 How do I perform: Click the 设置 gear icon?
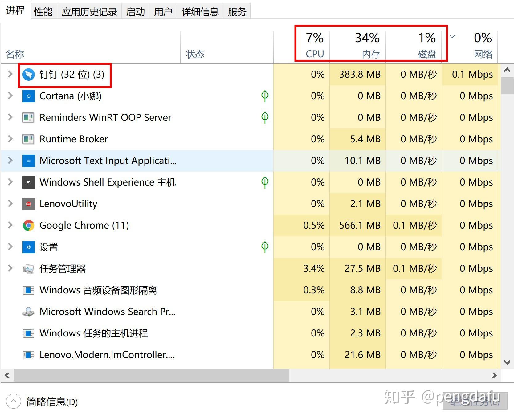tap(29, 247)
